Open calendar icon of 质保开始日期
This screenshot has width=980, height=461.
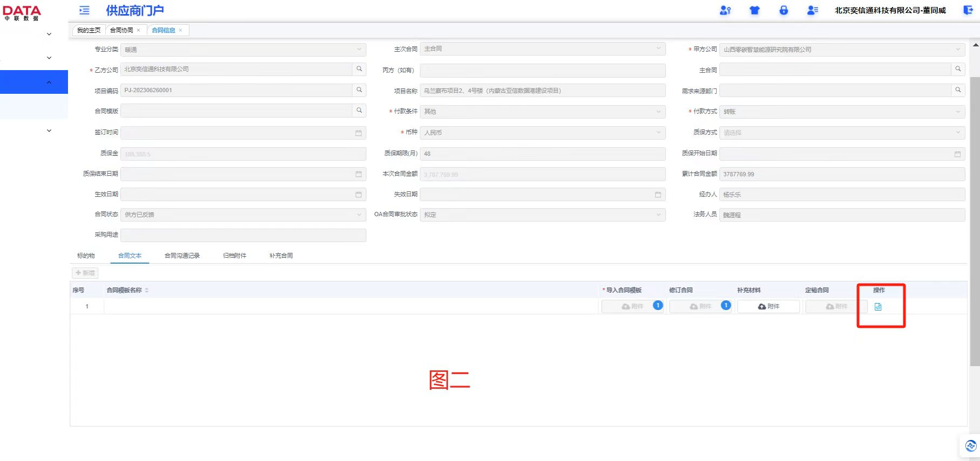click(957, 154)
